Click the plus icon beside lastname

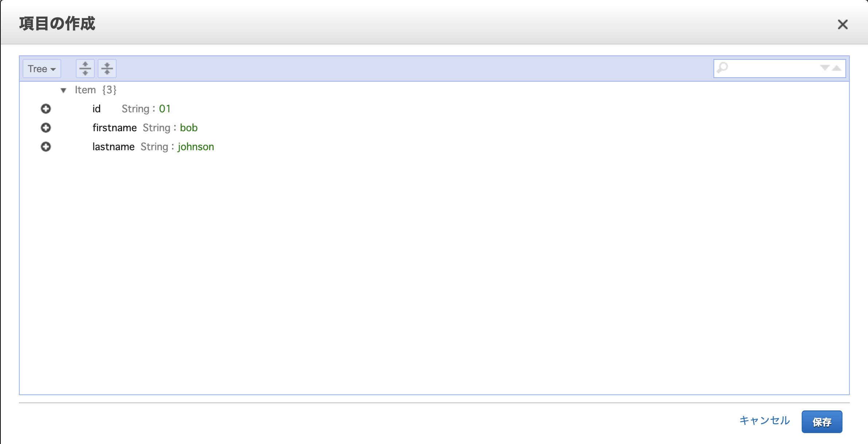click(46, 147)
